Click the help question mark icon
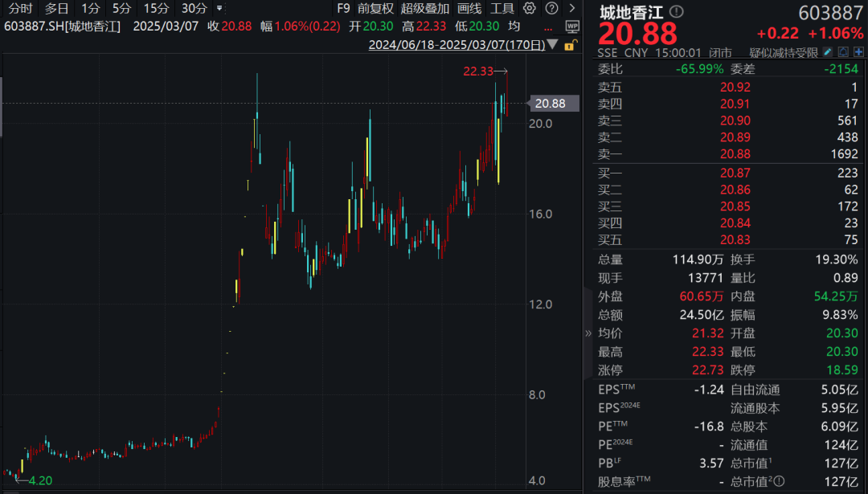The image size is (868, 494). click(x=551, y=8)
